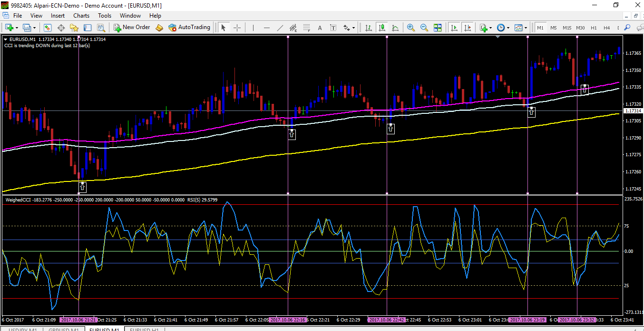Screen dimensions: 644x331
Task: Toggle the Terminal panel icon
Action: coord(88,28)
